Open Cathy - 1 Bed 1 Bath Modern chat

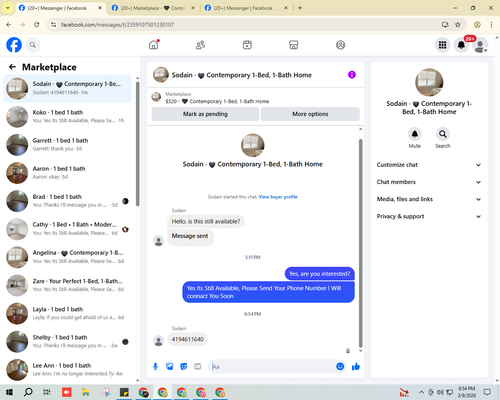pos(67,229)
